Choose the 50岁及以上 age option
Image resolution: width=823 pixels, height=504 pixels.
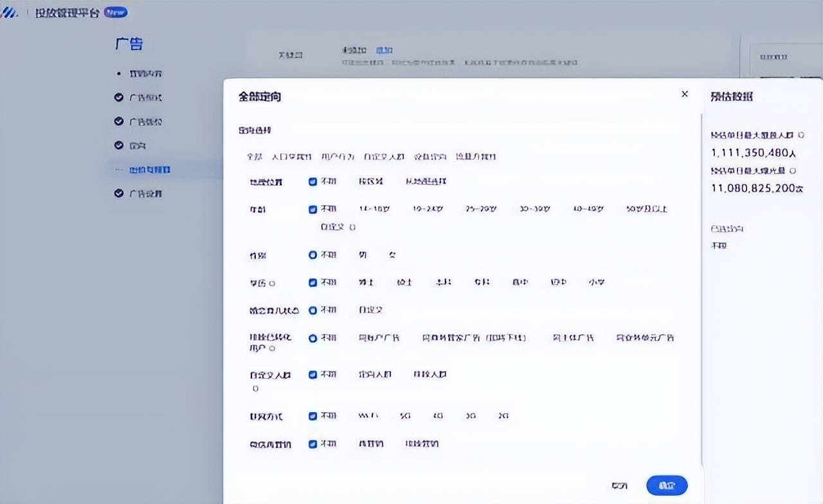646,209
